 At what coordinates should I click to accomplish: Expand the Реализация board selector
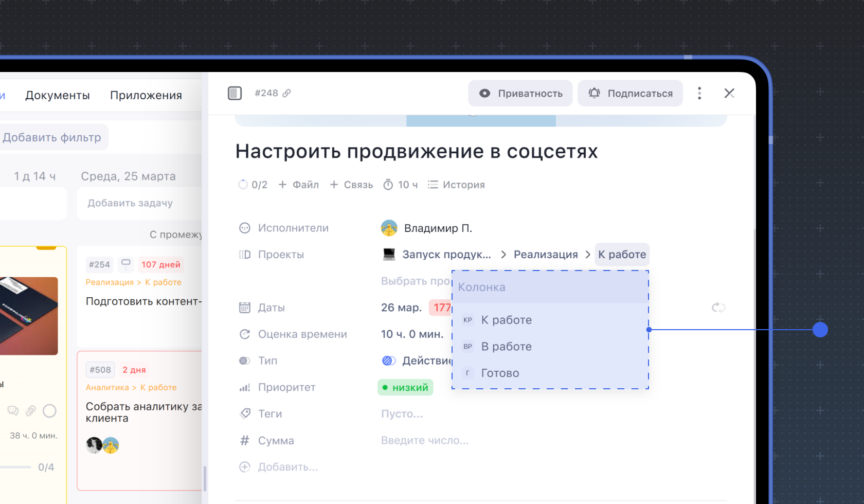[546, 255]
